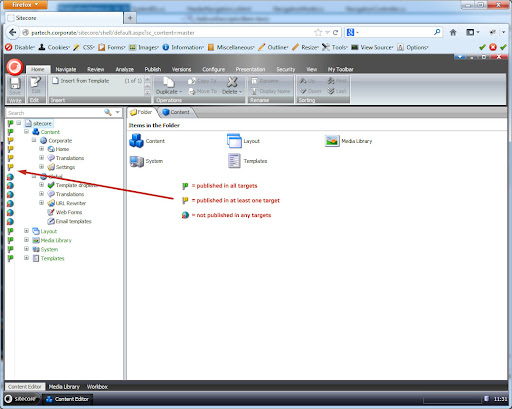512x409 pixels.
Task: Open the Review ribbon tab
Action: point(96,69)
